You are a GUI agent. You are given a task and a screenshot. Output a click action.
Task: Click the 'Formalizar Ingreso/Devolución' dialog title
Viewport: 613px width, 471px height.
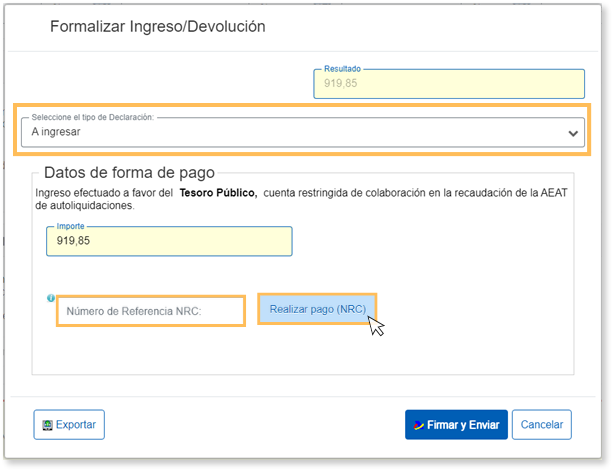tap(158, 26)
